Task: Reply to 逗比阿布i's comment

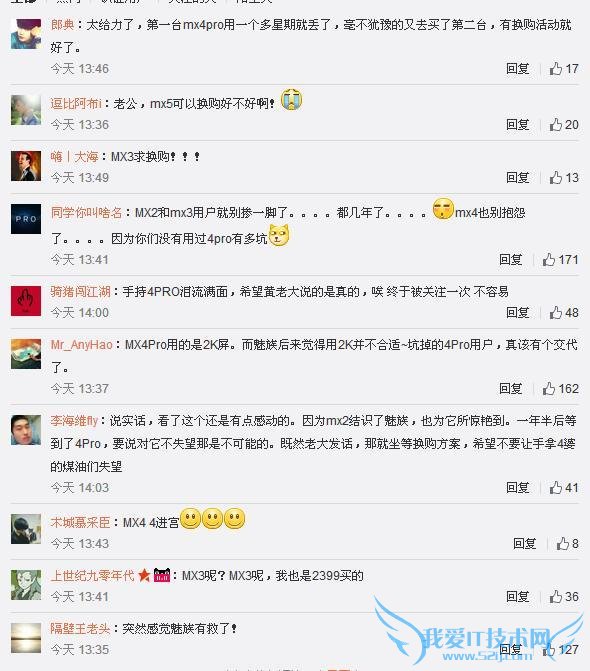Action: tap(518, 125)
